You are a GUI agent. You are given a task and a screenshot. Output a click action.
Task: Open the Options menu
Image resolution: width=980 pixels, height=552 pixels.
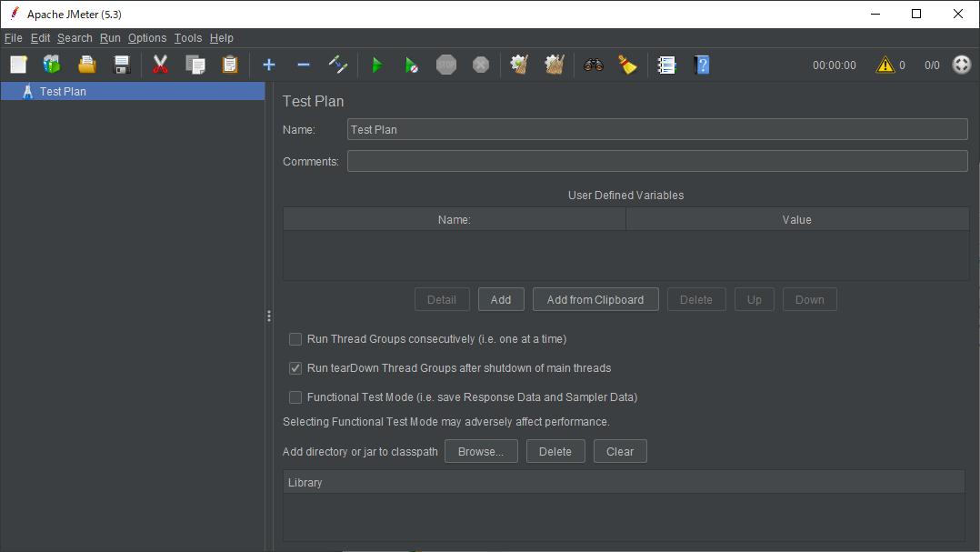pyautogui.click(x=147, y=38)
